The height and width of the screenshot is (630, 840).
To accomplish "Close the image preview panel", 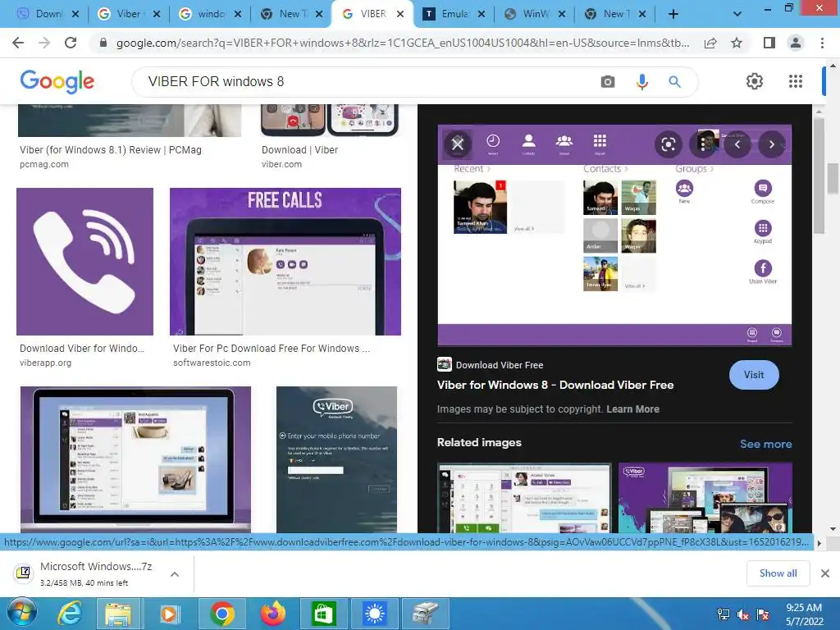I will tap(457, 144).
